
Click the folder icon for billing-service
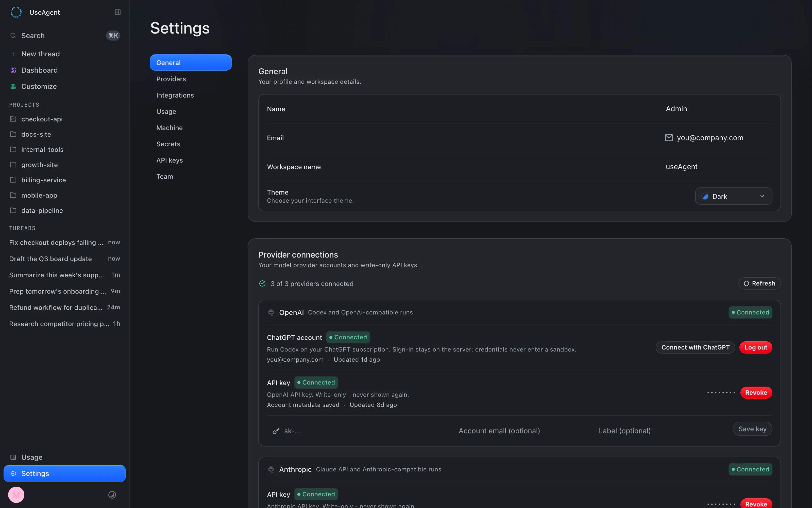point(13,180)
